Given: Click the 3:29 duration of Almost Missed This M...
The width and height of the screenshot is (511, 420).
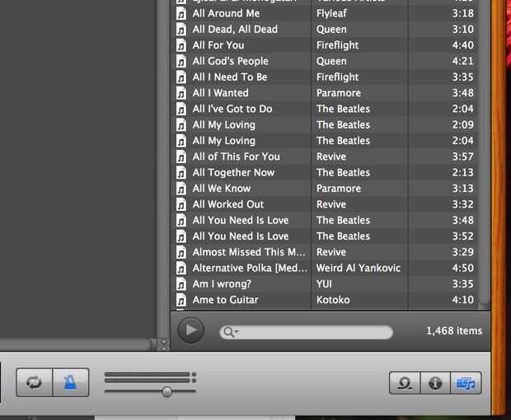Looking at the screenshot, I should coord(462,252).
